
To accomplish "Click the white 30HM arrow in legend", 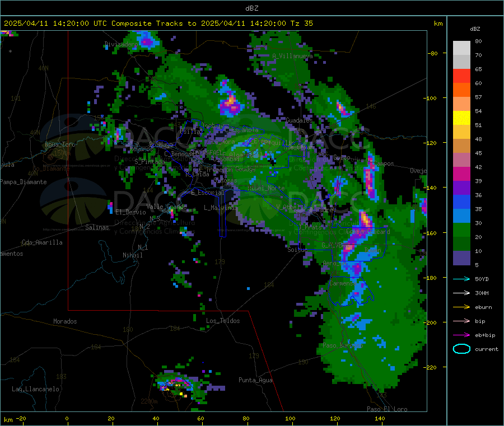I will pos(461,293).
